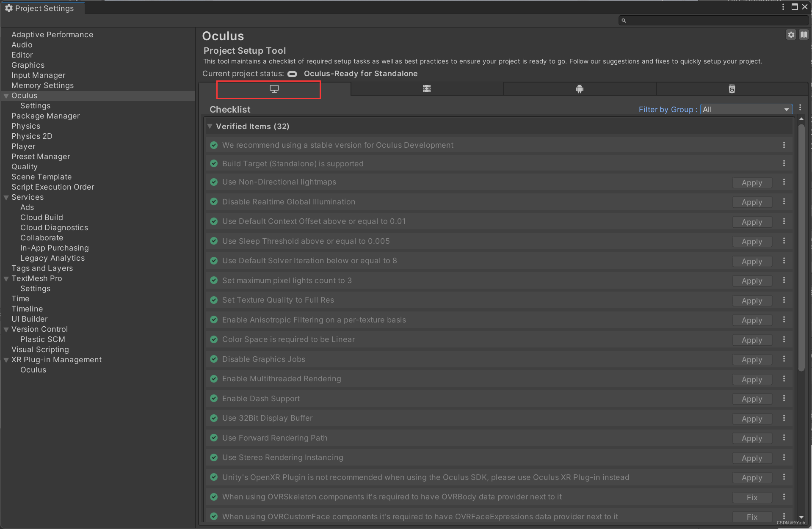Image resolution: width=812 pixels, height=529 pixels.
Task: Open the documentation book icon beside Oculus title
Action: [804, 35]
